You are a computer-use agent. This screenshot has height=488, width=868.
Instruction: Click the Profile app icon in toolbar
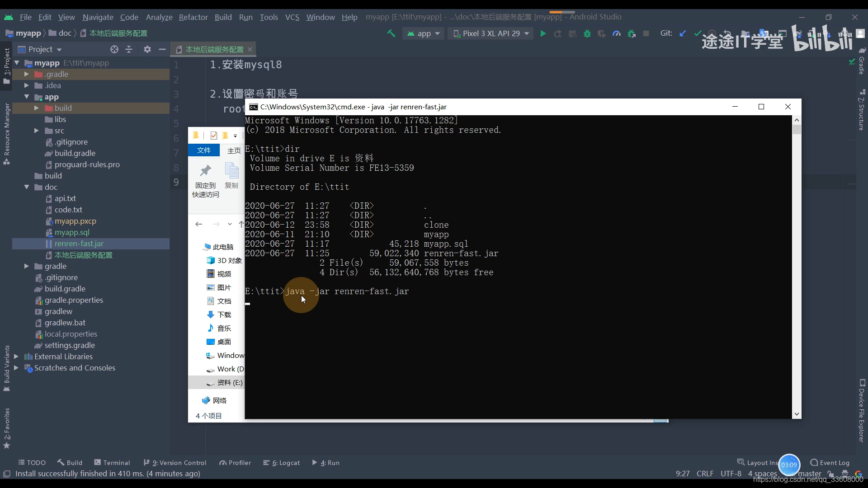click(617, 33)
